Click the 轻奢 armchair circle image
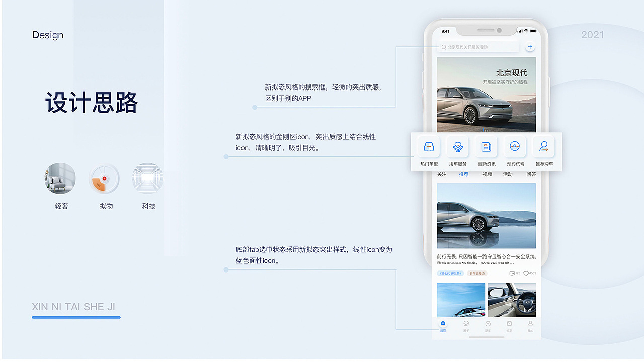Viewport: 644px width, 362px height. (x=60, y=178)
